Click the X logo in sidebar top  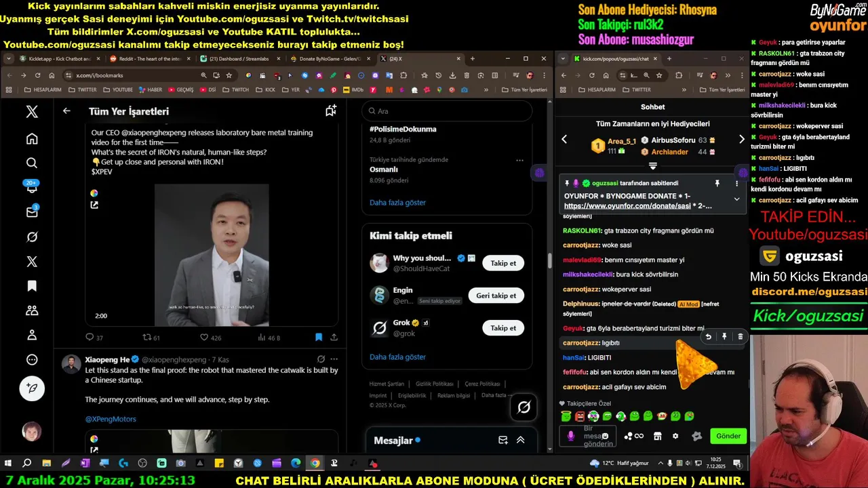coord(32,112)
